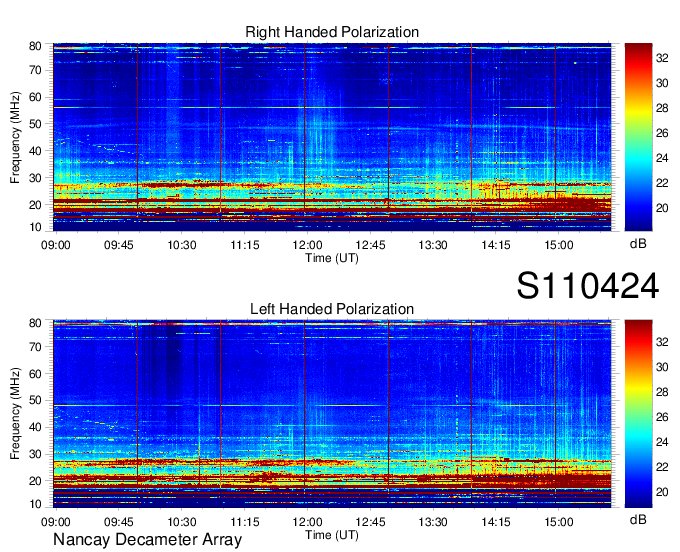
Task: Click the "Nancay Decameter Array" caption
Action: (x=147, y=539)
